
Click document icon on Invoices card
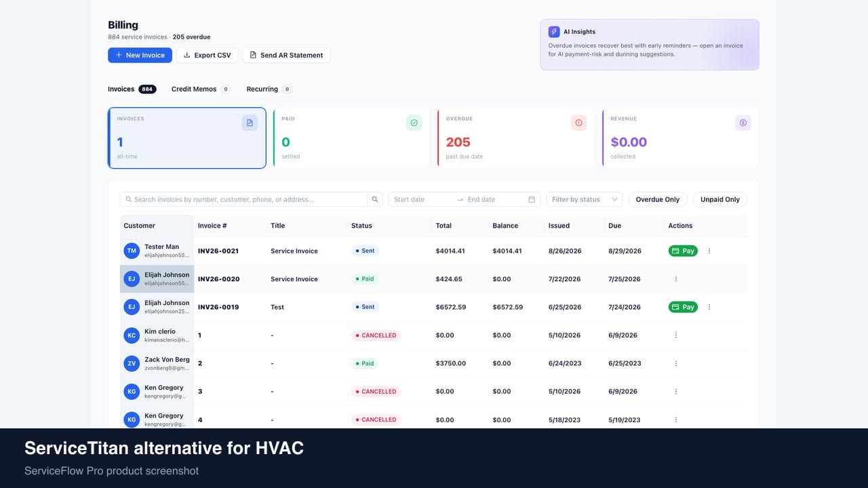(x=250, y=123)
